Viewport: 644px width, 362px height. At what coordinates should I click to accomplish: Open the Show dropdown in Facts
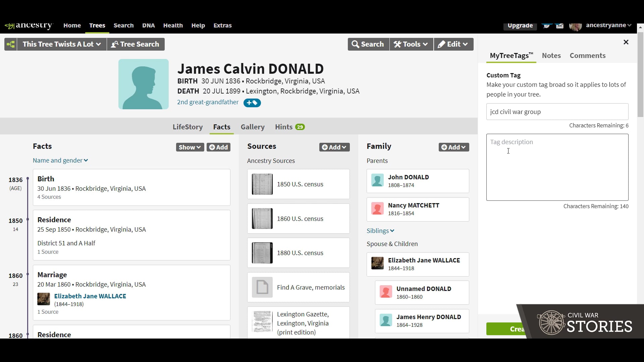point(190,147)
